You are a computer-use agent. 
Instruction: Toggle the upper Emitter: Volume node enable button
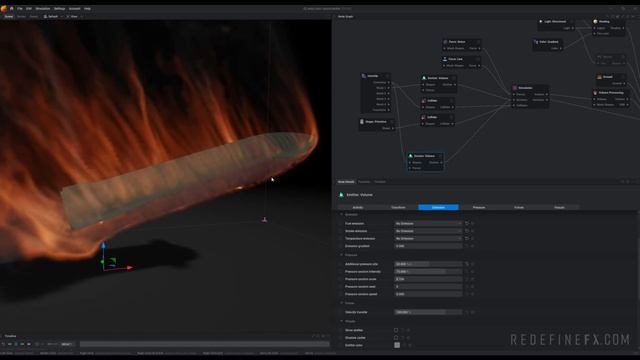point(453,78)
